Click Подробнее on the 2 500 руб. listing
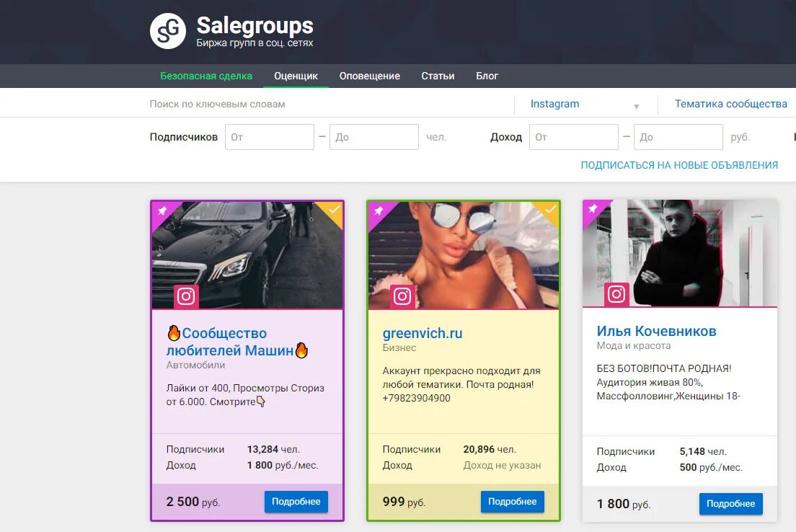The width and height of the screenshot is (796, 532). (296, 502)
